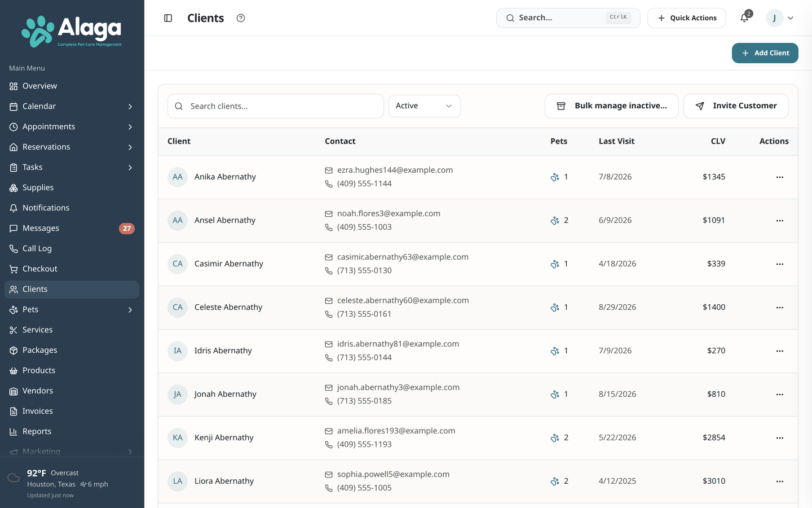This screenshot has width=812, height=508.
Task: Open actions menu for Liora Abernathy
Action: (x=780, y=481)
